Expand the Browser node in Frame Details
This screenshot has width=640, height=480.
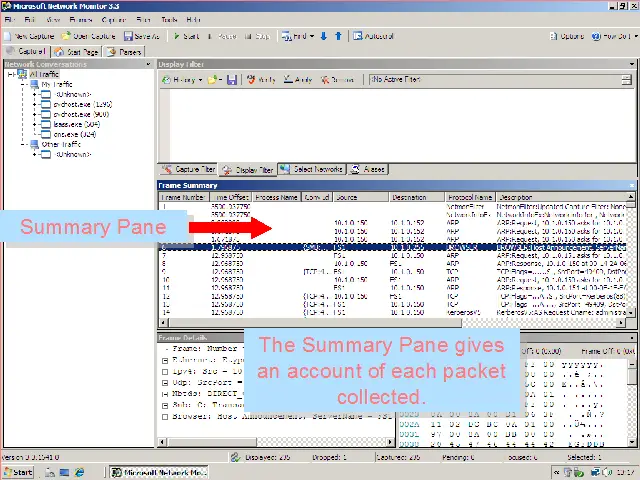click(165, 417)
